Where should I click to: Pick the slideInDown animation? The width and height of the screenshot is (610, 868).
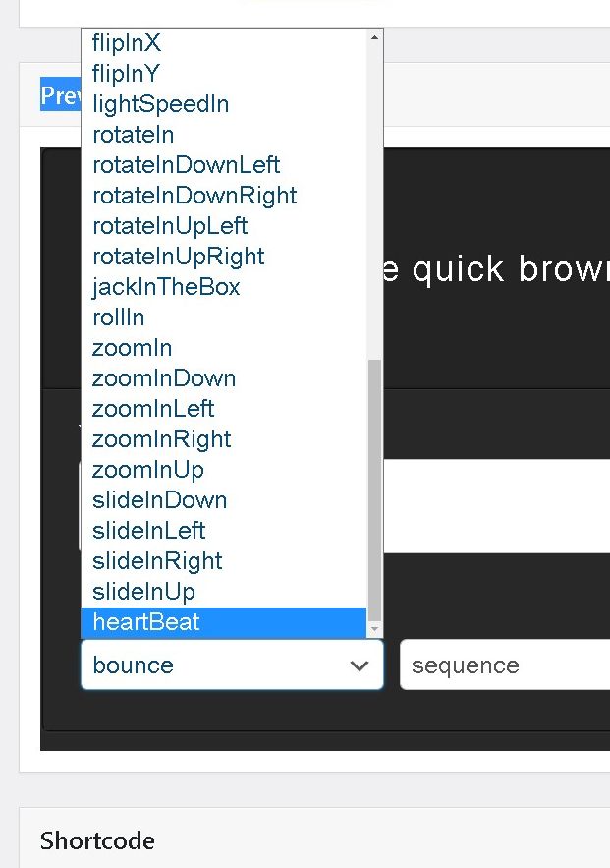click(x=159, y=500)
